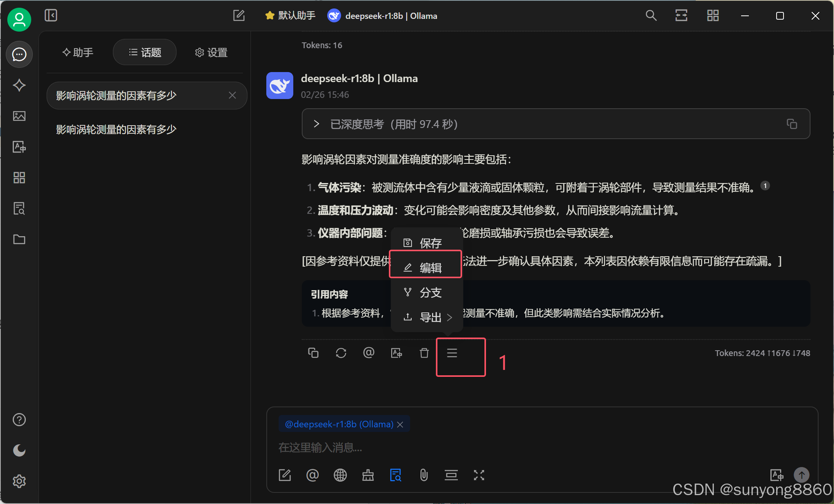
Task: Click the translate icon in left sidebar
Action: coord(19,147)
